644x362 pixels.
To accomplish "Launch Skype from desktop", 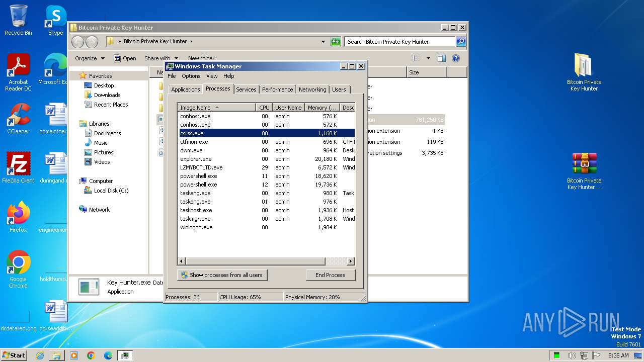I will pos(55,20).
